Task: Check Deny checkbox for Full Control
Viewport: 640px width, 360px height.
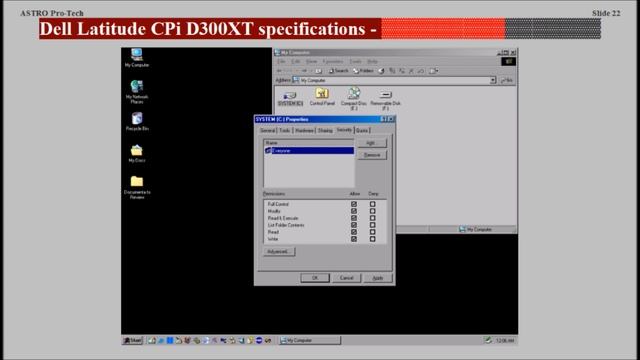Action: pyautogui.click(x=372, y=204)
